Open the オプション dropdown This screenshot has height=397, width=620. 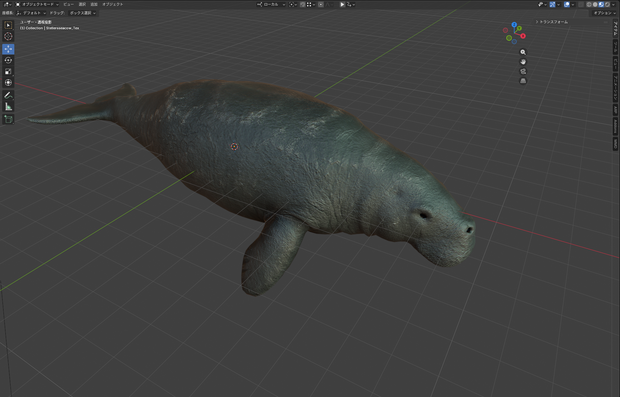(x=603, y=13)
